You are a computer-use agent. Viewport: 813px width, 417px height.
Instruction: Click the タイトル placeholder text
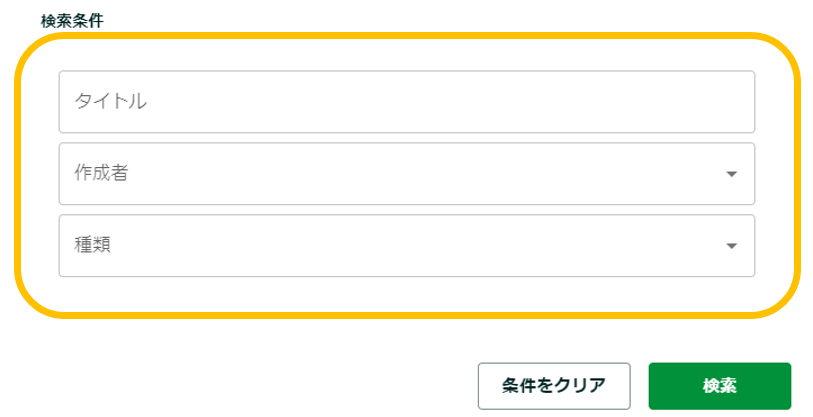[x=110, y=101]
